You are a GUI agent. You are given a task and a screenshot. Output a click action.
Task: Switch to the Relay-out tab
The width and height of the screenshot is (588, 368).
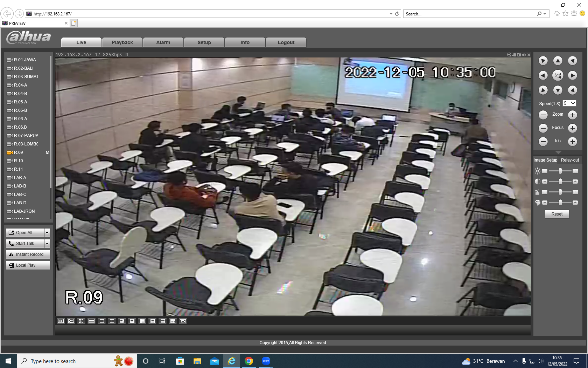pos(570,160)
